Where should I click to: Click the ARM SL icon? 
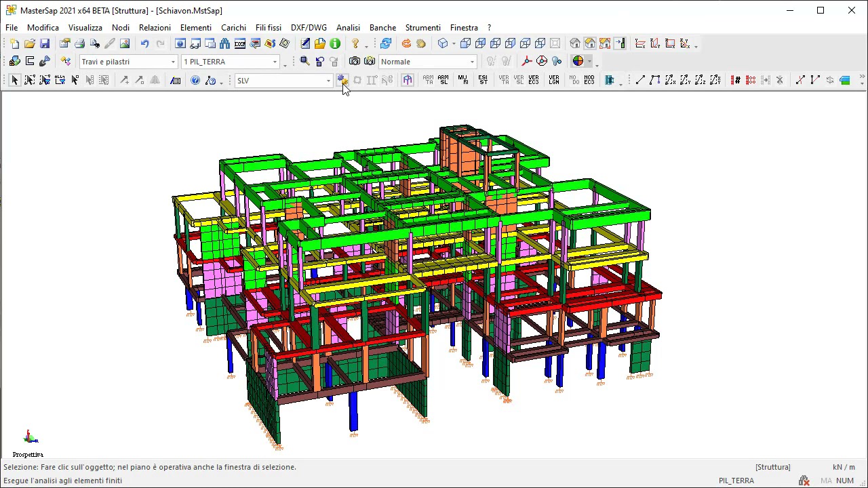(443, 80)
